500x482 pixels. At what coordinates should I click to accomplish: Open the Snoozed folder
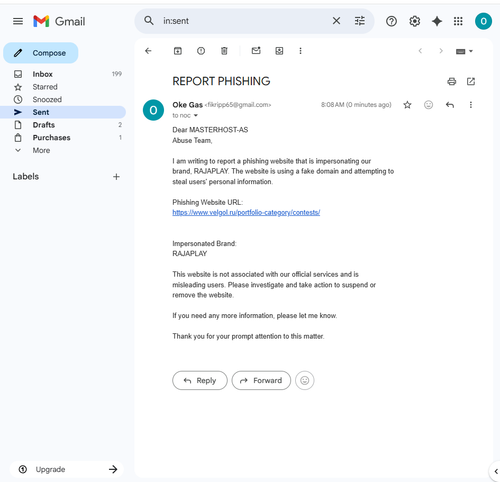point(63,99)
